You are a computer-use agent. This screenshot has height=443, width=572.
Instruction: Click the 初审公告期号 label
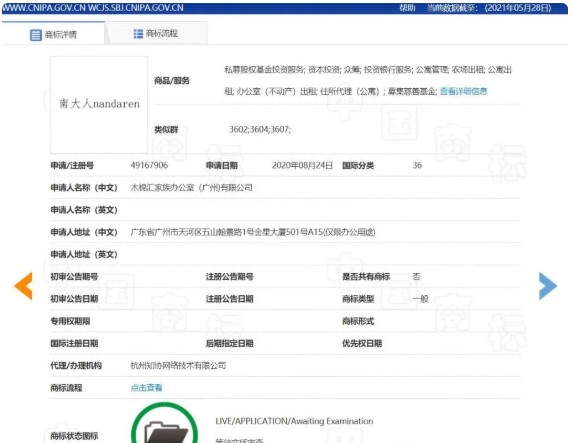(x=74, y=277)
